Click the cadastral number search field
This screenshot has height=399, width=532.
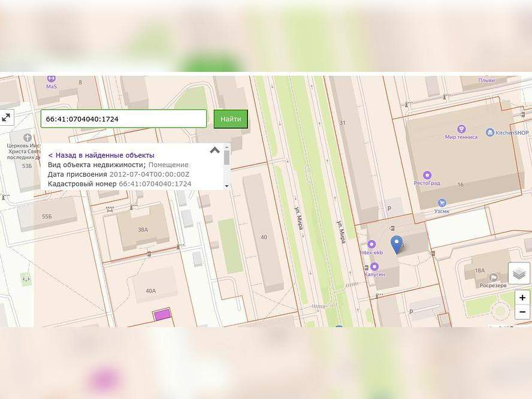coord(123,119)
